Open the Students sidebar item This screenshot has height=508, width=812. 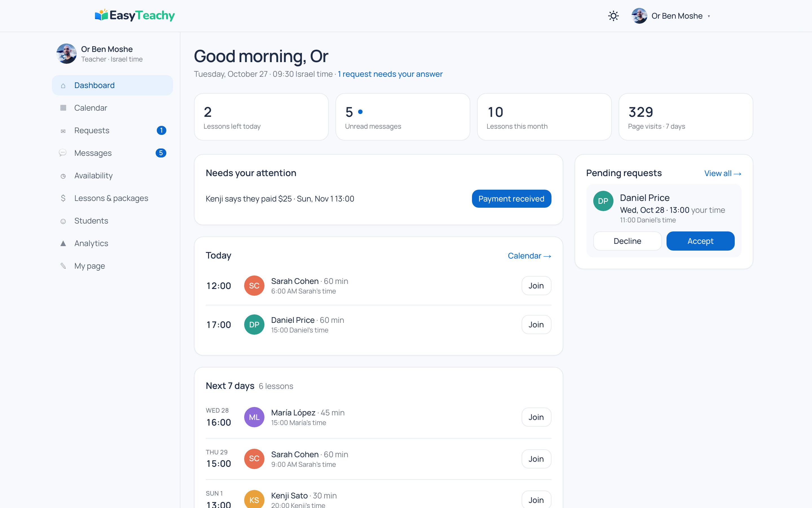[112, 221]
